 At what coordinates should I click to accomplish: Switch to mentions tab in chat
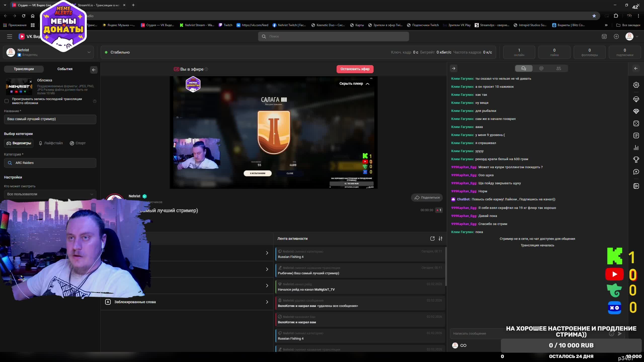[x=541, y=68]
